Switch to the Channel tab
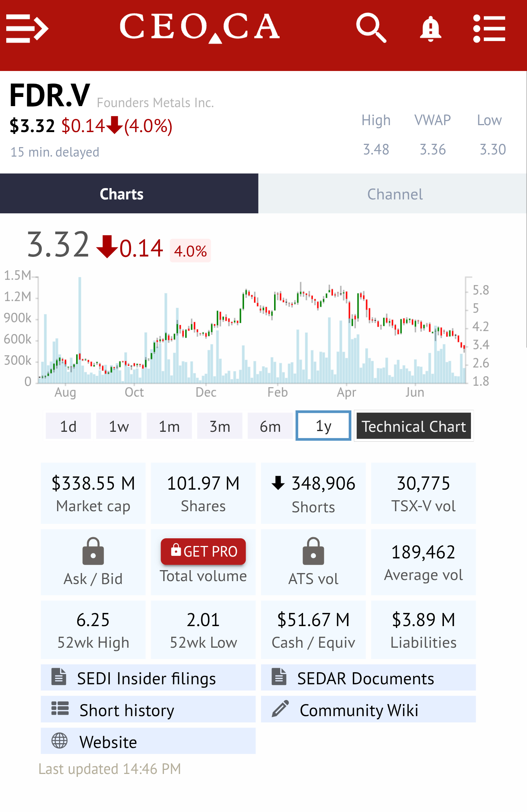This screenshot has width=527, height=812. click(x=393, y=194)
